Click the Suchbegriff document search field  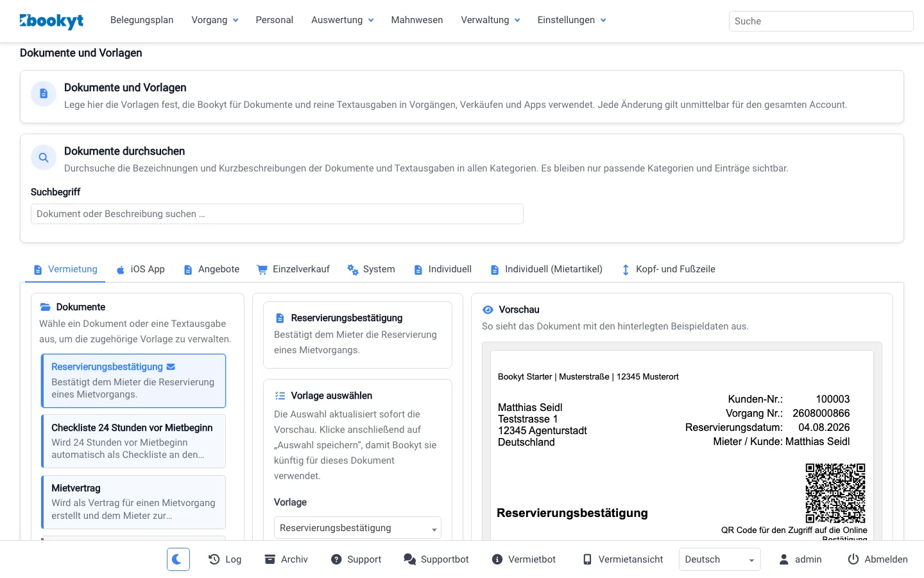point(277,214)
